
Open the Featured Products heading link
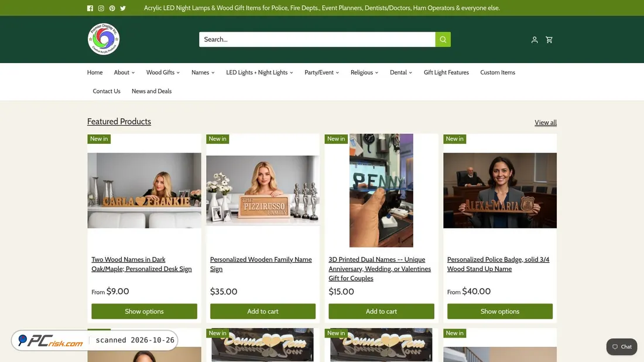coord(119,122)
